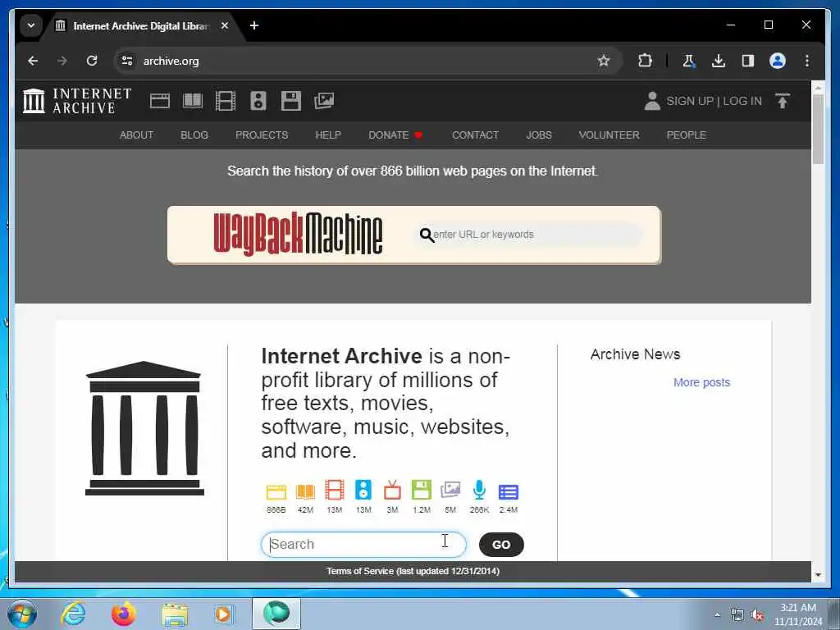Screen dimensions: 840x630
Task: Open Windows Media Player from taskbar
Action: tap(223, 614)
